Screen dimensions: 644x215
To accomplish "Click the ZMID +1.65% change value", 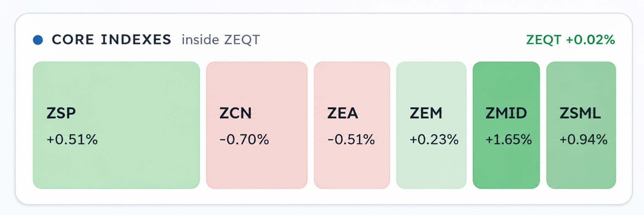I will click(508, 140).
